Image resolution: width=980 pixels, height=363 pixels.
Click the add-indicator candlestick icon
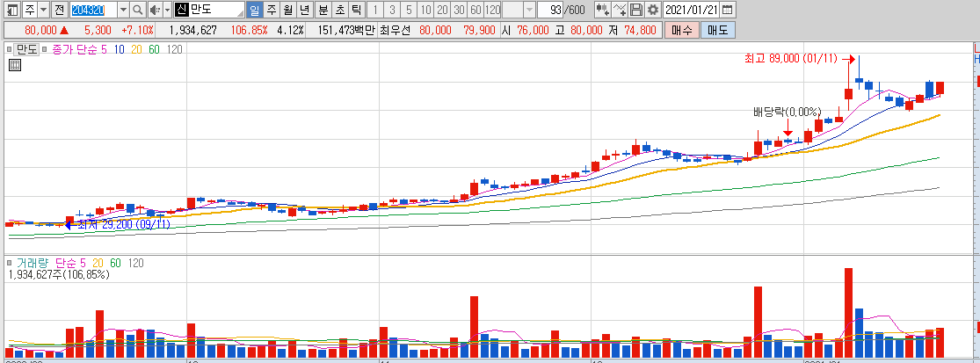click(x=602, y=10)
